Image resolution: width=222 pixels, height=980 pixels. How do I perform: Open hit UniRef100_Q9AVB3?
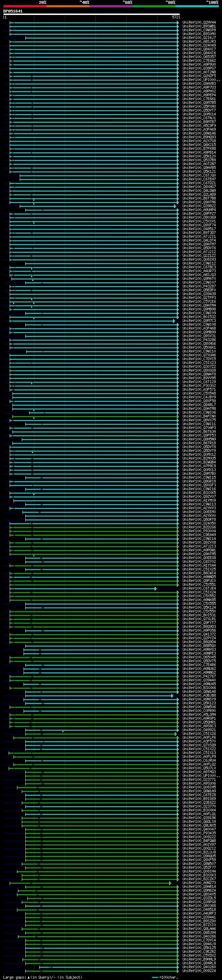[x=199, y=84]
